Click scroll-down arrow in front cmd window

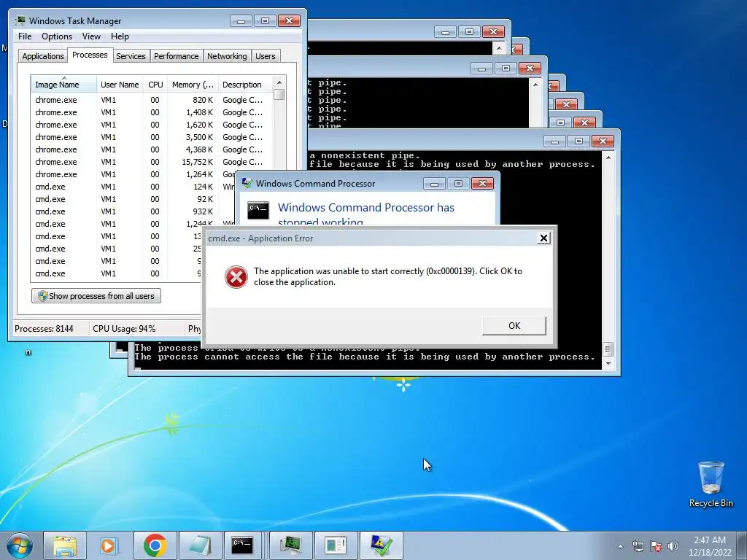point(608,364)
